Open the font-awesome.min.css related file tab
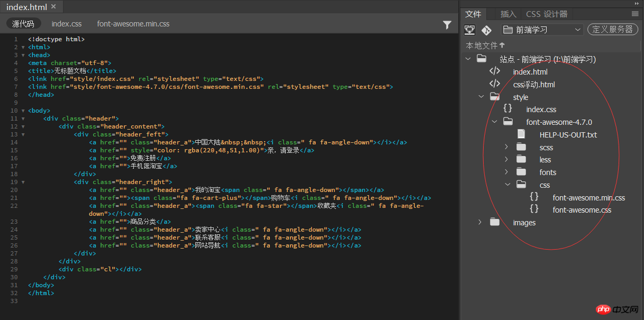This screenshot has width=644, height=320. (133, 24)
